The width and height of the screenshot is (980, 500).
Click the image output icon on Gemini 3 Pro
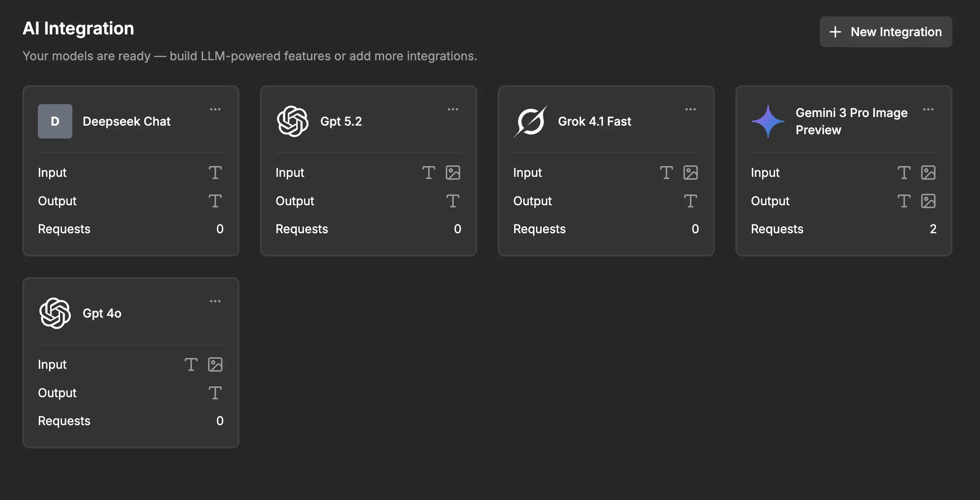(929, 201)
